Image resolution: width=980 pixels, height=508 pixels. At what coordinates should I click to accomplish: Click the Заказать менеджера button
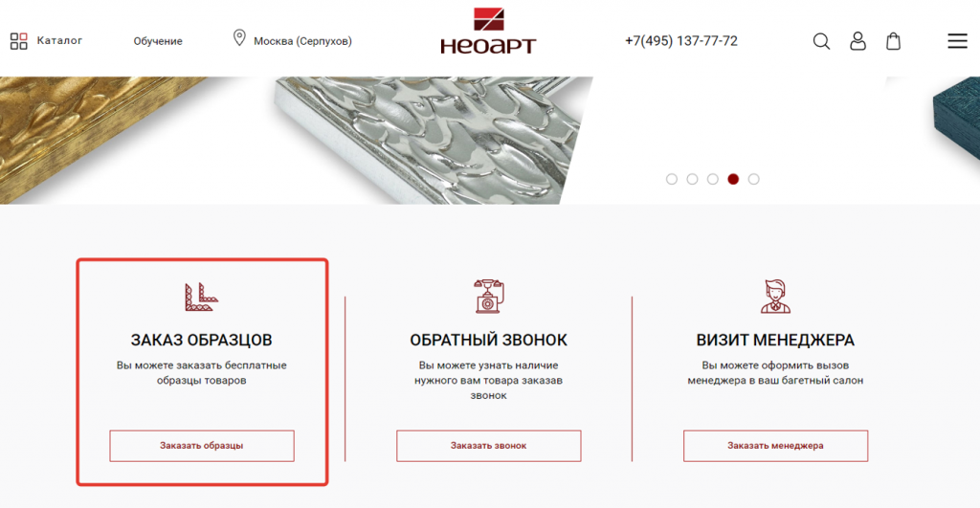point(775,446)
